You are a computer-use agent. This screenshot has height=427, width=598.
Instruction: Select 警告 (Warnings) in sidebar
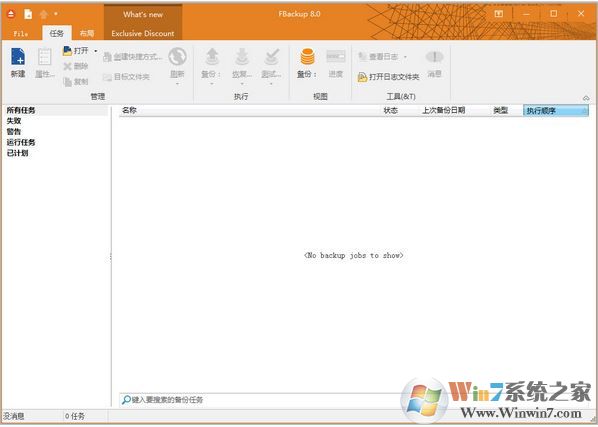14,132
